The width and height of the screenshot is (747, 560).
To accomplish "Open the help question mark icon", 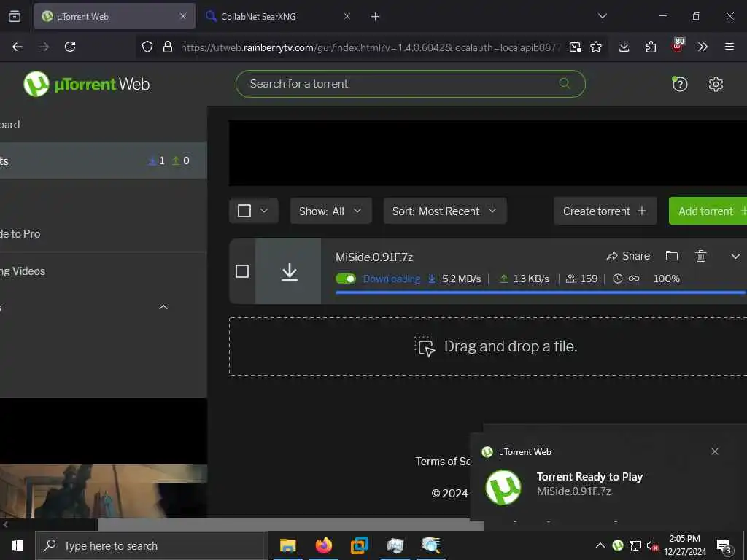I will [679, 85].
